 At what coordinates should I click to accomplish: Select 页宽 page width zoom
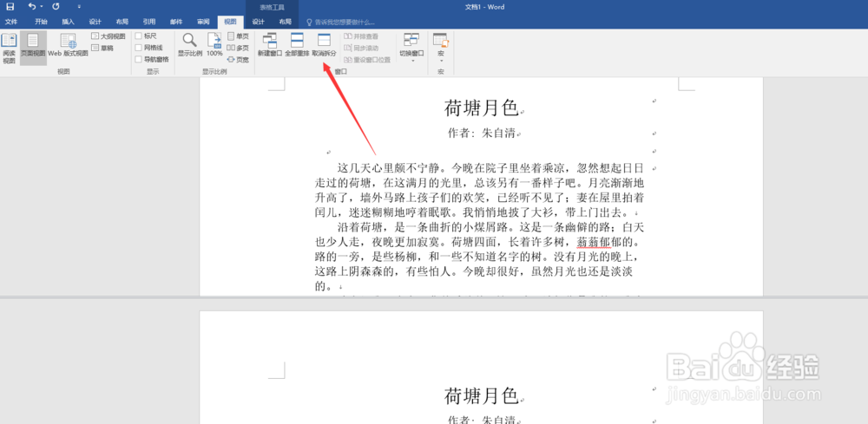click(x=238, y=59)
